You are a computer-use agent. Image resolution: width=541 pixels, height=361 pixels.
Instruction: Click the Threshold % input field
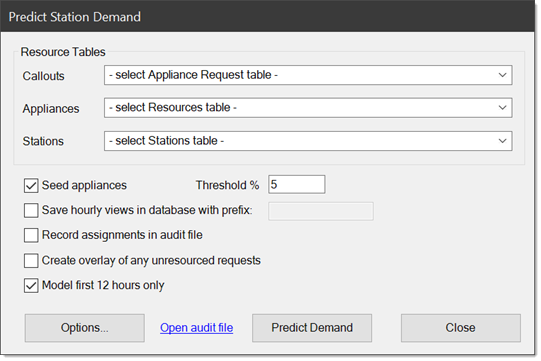click(x=297, y=184)
